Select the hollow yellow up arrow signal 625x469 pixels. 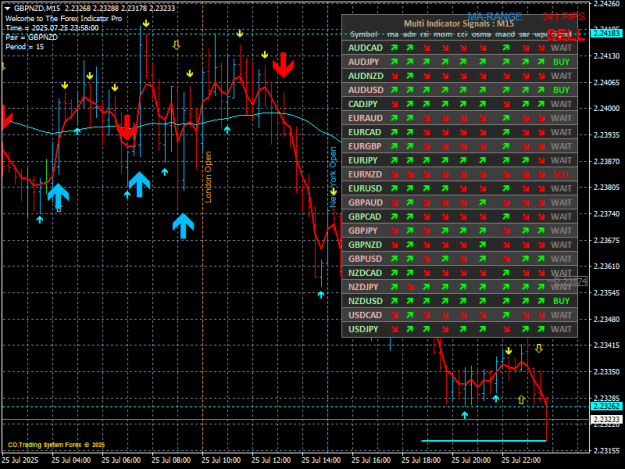pyautogui.click(x=521, y=399)
